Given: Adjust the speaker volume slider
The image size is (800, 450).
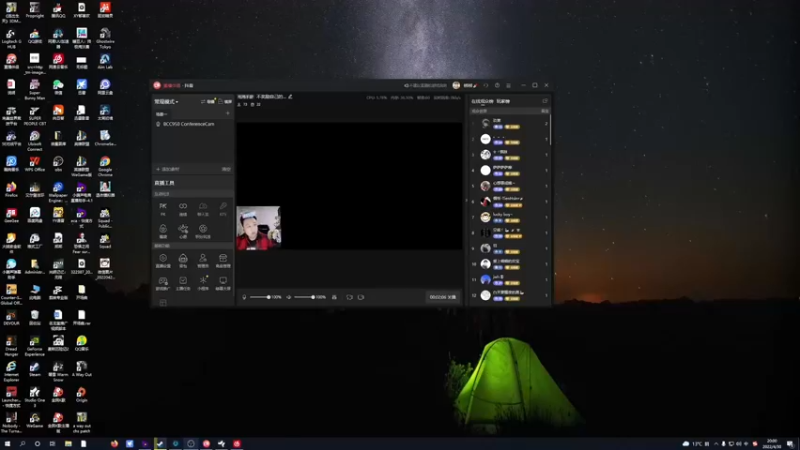Looking at the screenshot, I should [x=304, y=297].
